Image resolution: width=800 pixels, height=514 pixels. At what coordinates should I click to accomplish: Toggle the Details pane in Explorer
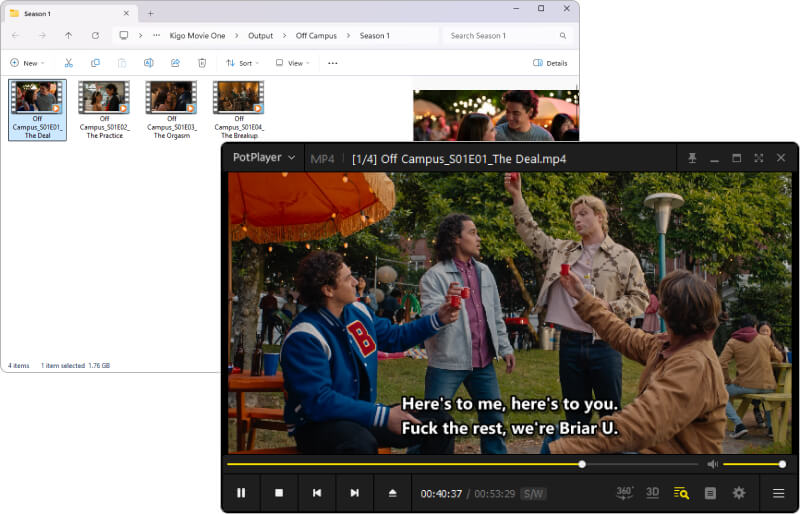(550, 63)
